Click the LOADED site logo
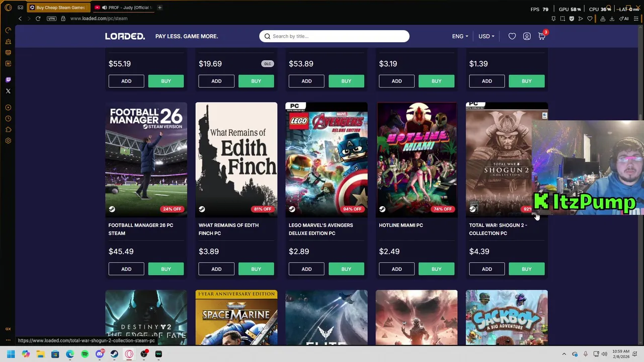Image resolution: width=644 pixels, height=362 pixels. pyautogui.click(x=125, y=36)
